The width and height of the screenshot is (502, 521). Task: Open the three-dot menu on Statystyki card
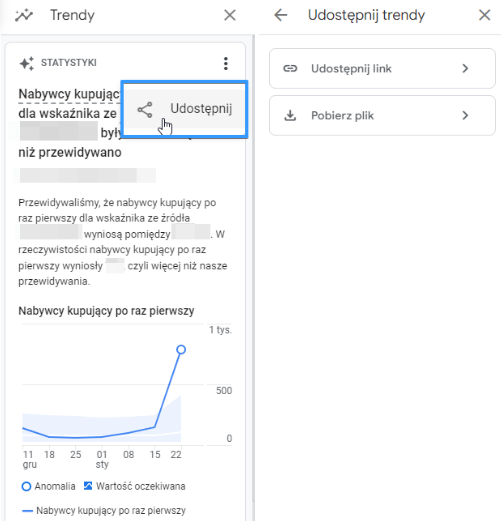pos(226,63)
